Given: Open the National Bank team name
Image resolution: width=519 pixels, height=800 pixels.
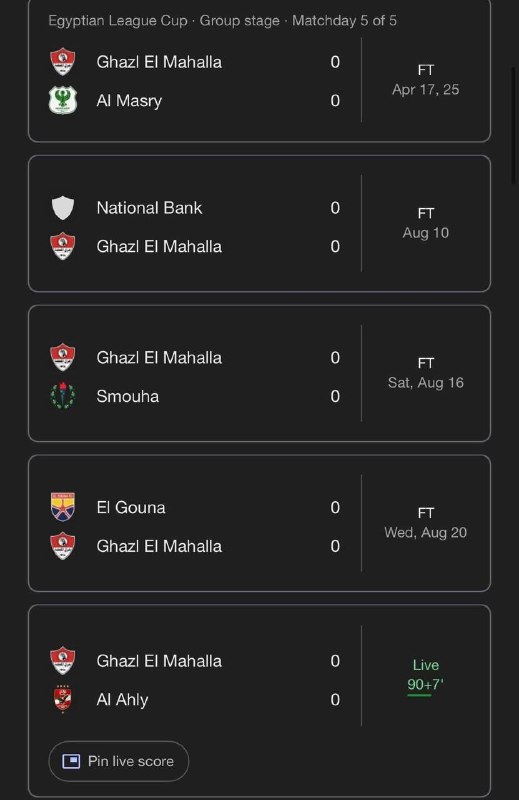Looking at the screenshot, I should [150, 208].
